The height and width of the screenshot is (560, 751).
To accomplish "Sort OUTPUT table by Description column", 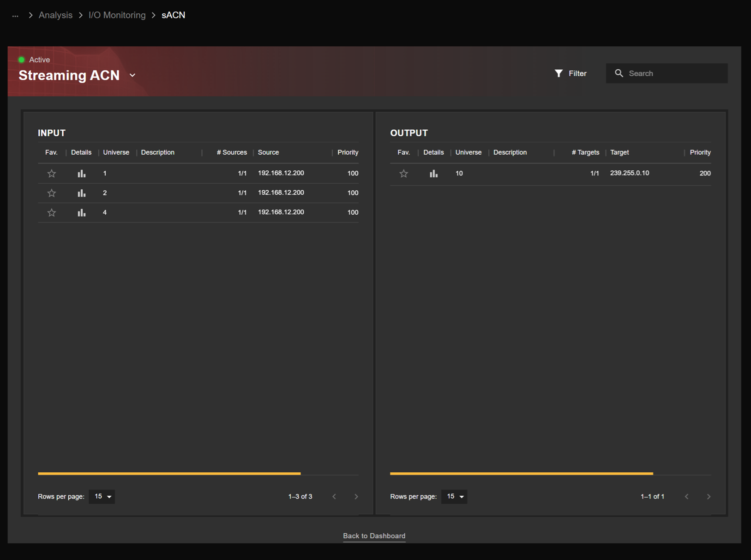I will (510, 152).
